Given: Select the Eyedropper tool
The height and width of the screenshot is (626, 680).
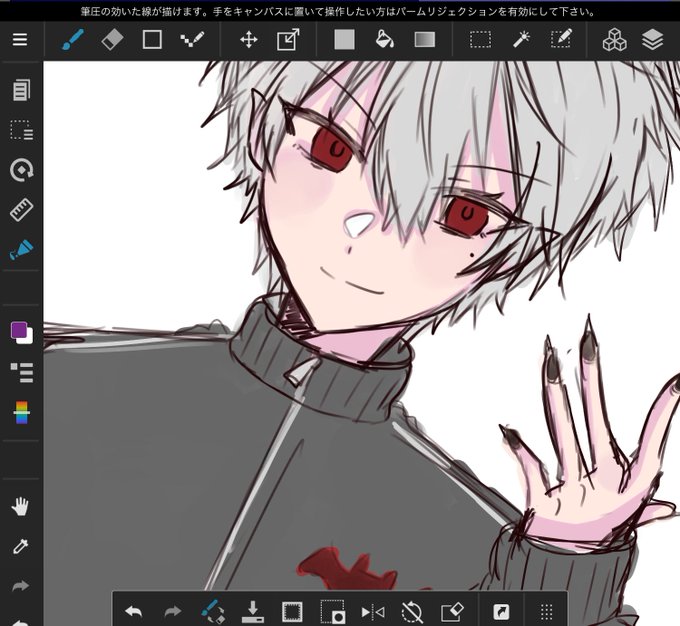Looking at the screenshot, I should [x=20, y=547].
